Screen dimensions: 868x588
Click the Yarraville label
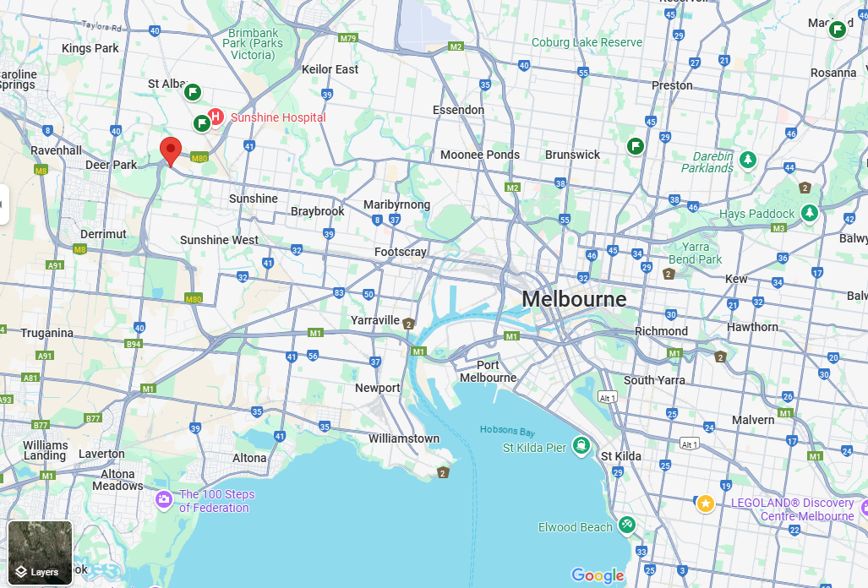tap(374, 320)
